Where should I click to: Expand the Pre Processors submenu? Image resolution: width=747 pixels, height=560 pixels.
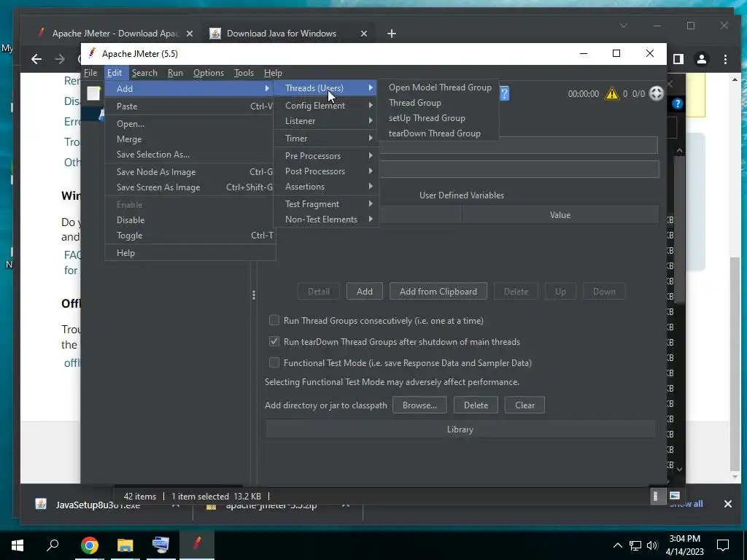pos(326,156)
